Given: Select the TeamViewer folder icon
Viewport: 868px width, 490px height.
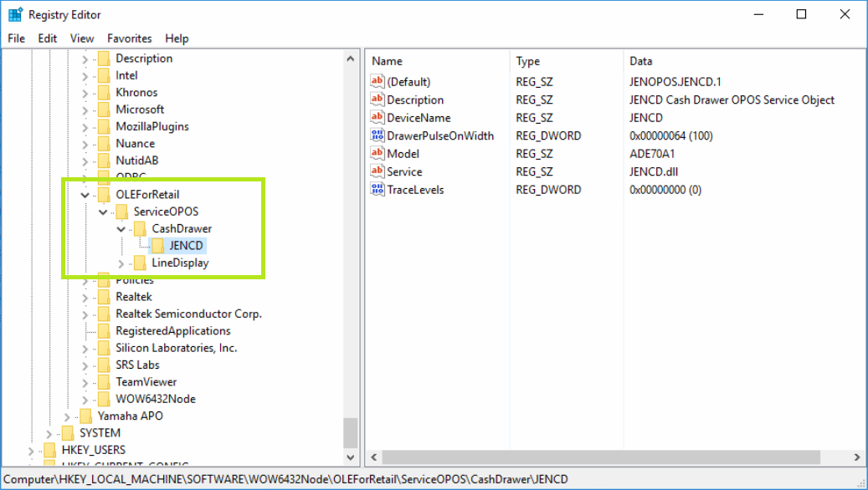Looking at the screenshot, I should click(x=104, y=382).
